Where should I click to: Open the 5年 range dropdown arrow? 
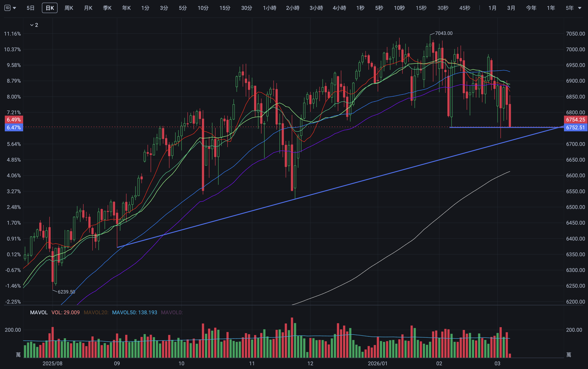(x=580, y=8)
